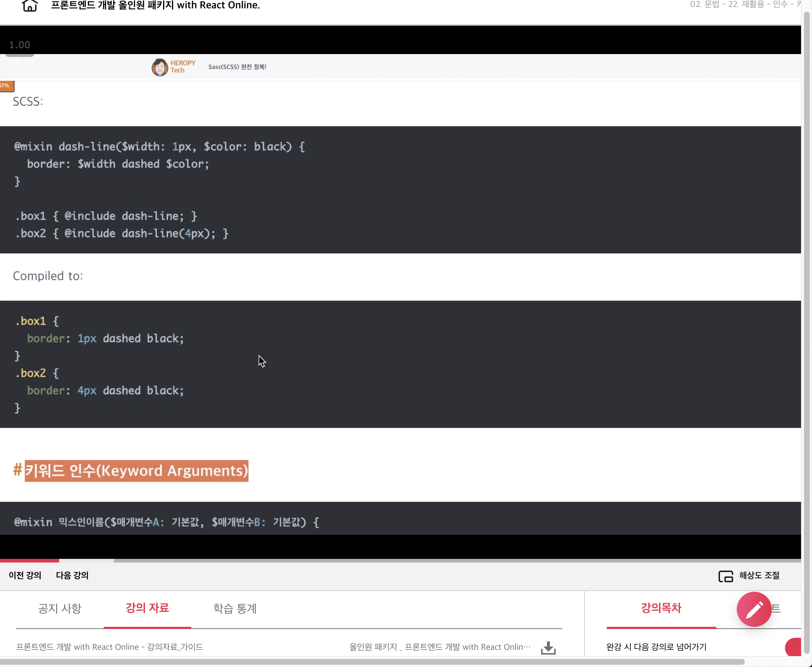Click the highlighted Keyword Arguments heading

tap(136, 471)
